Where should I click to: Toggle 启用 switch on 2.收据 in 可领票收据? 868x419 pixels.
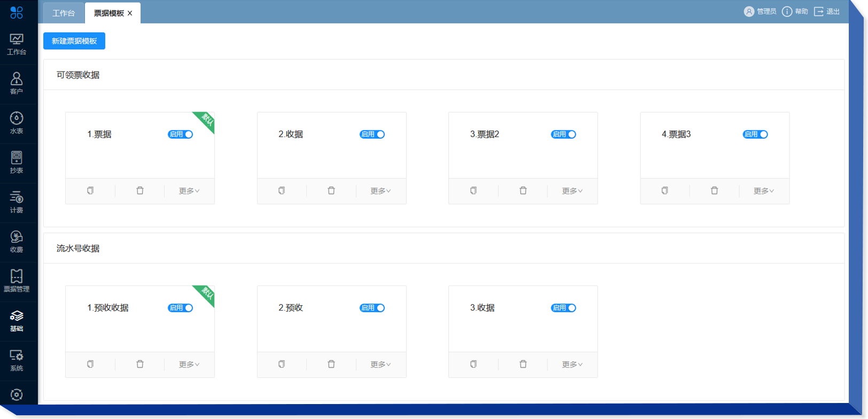372,135
